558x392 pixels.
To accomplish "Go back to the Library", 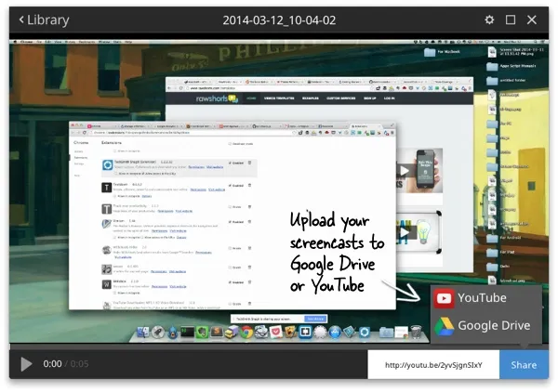I will pyautogui.click(x=44, y=20).
